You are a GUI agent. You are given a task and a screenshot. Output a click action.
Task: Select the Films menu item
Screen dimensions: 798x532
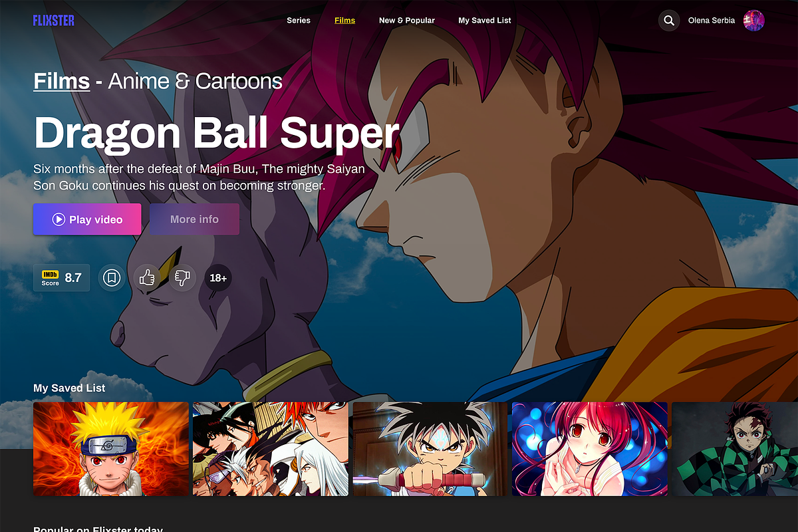coord(344,21)
